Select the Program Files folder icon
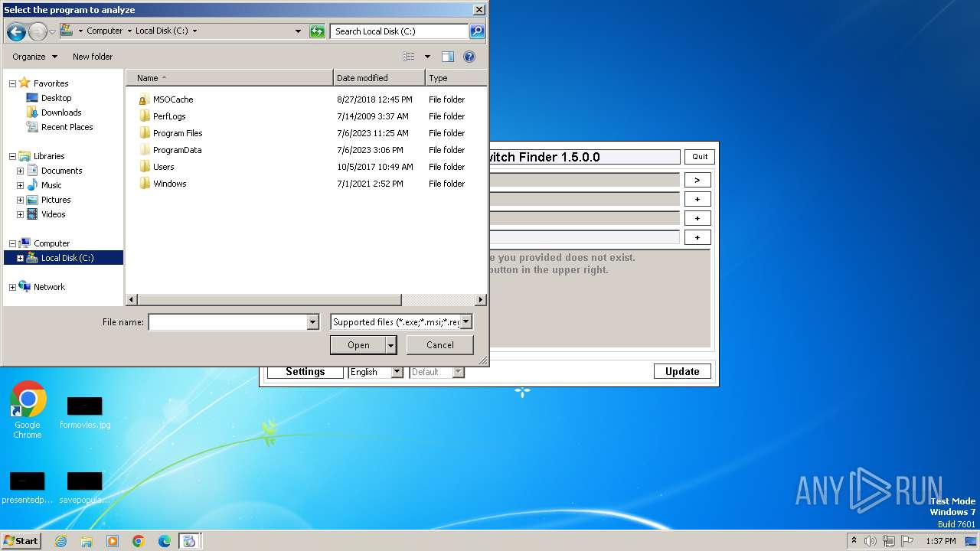Viewport: 980px width, 551px height. (144, 133)
